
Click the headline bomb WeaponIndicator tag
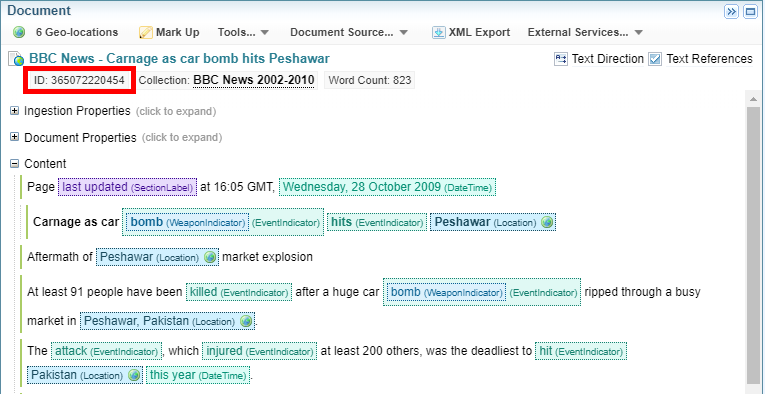click(187, 222)
